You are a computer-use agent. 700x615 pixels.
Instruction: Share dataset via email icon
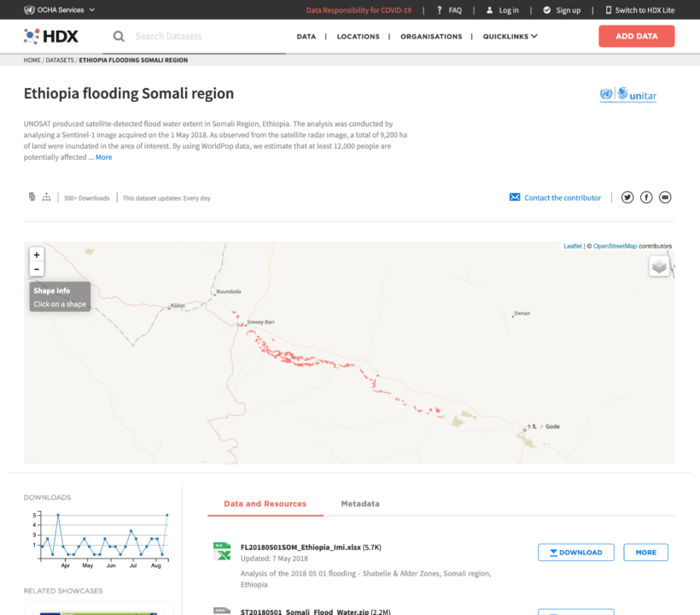coord(665,197)
